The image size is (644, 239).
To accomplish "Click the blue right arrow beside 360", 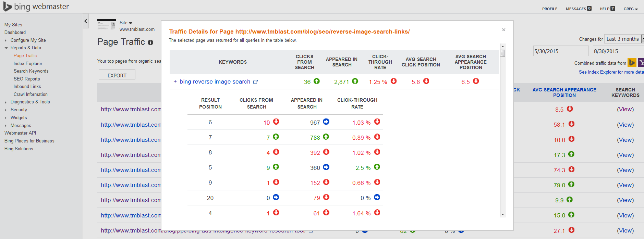I will 326,167.
